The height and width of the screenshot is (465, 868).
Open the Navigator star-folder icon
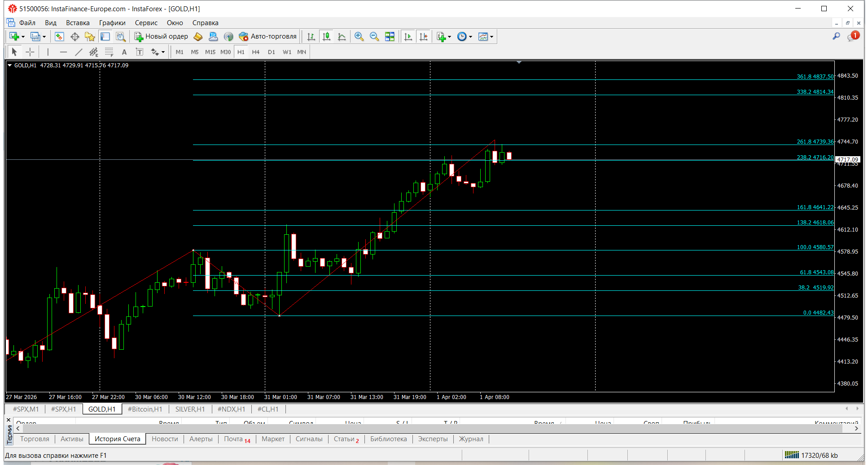pyautogui.click(x=90, y=37)
